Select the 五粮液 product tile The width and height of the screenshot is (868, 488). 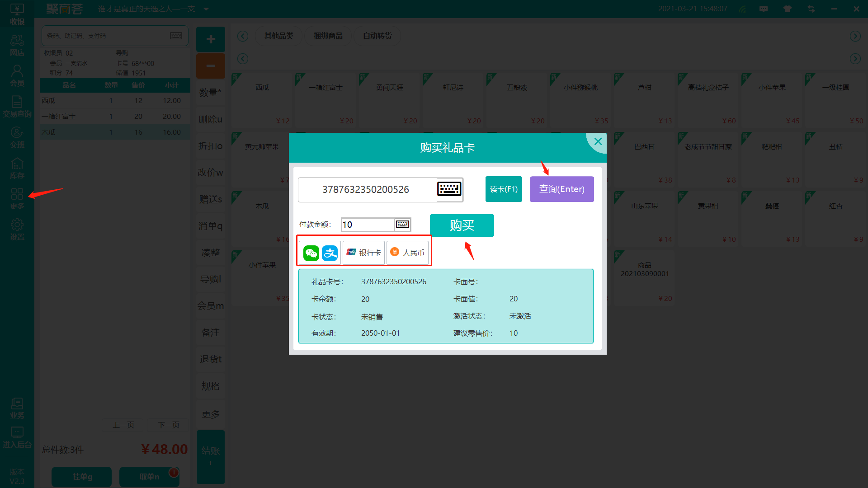517,100
